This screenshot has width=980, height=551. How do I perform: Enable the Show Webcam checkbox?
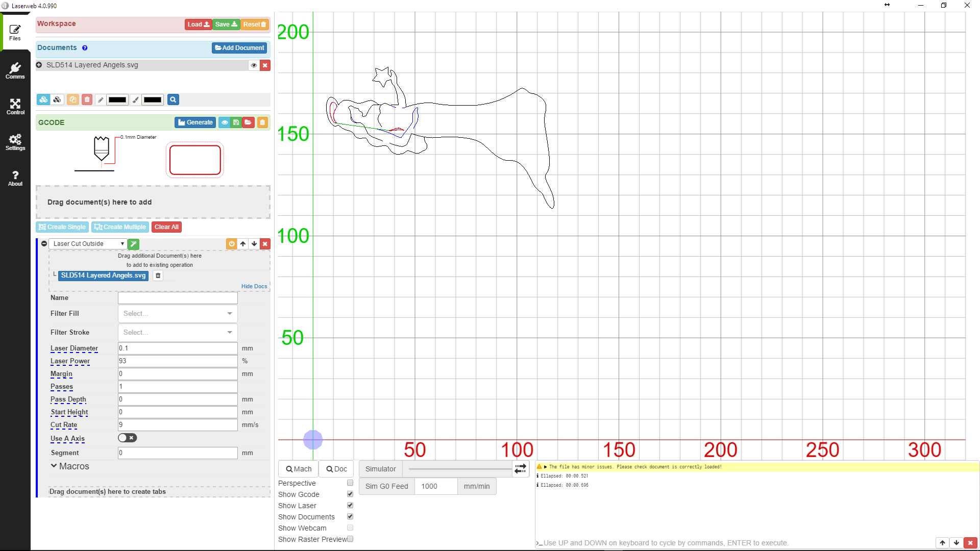click(350, 528)
